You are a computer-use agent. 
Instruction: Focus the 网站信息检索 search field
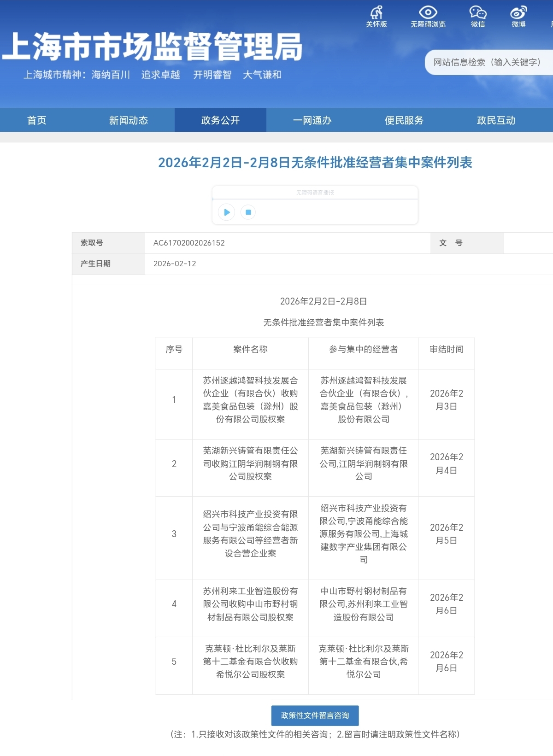click(489, 62)
